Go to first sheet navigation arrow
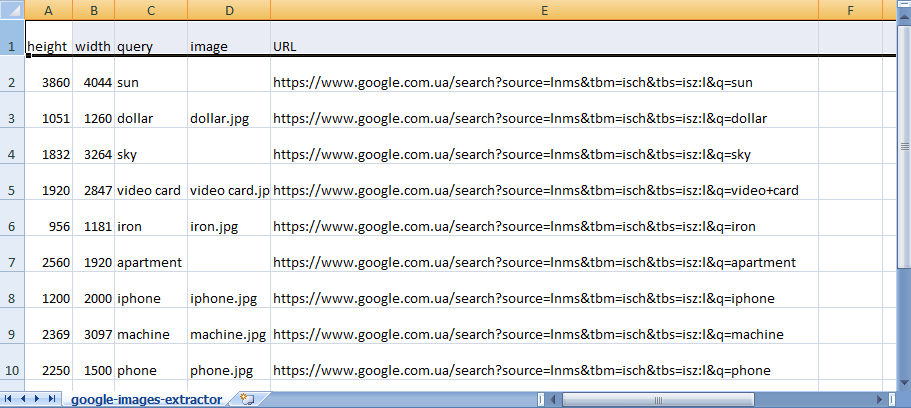This screenshot has width=911, height=408. tap(8, 399)
